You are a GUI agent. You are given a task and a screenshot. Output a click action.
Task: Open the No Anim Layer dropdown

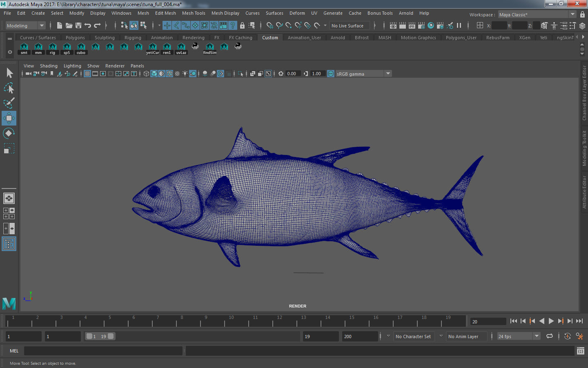[x=466, y=336]
